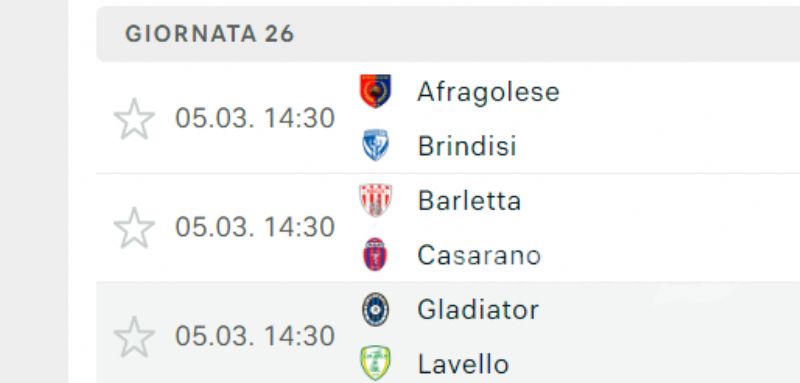Click the Afragolese team crest
Screen dimensions: 800x383
[x=376, y=91]
